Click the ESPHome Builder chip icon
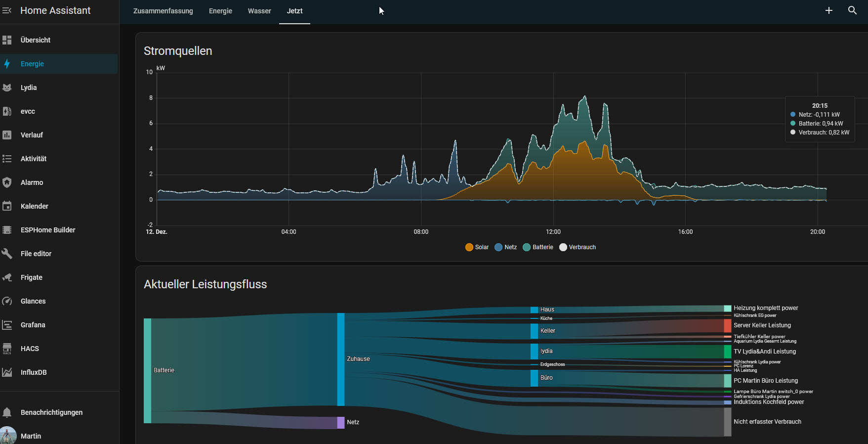 [7, 230]
